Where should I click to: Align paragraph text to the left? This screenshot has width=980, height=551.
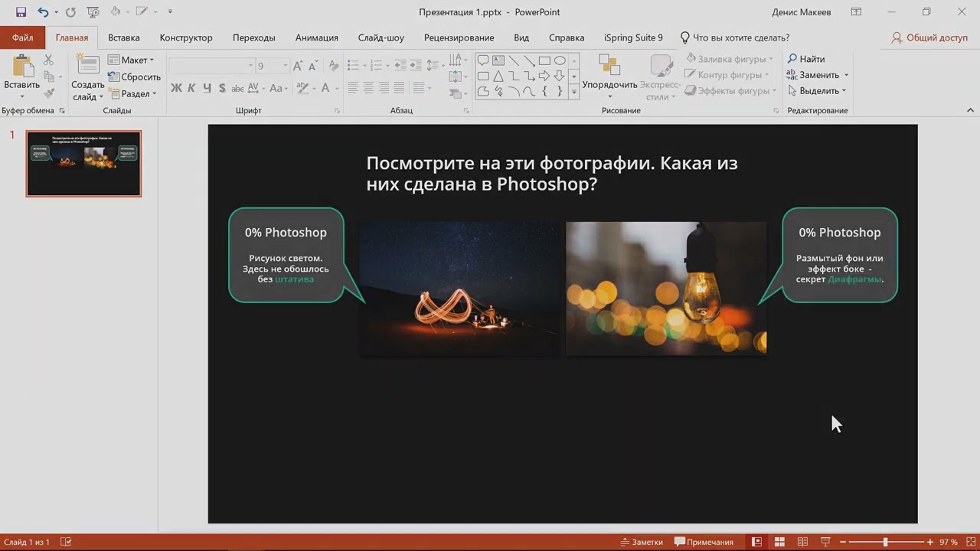[353, 88]
